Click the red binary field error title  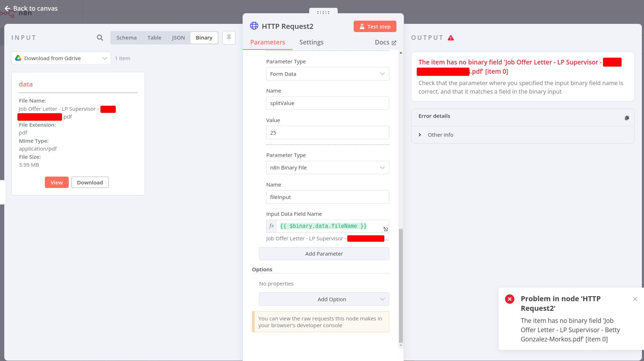click(520, 67)
